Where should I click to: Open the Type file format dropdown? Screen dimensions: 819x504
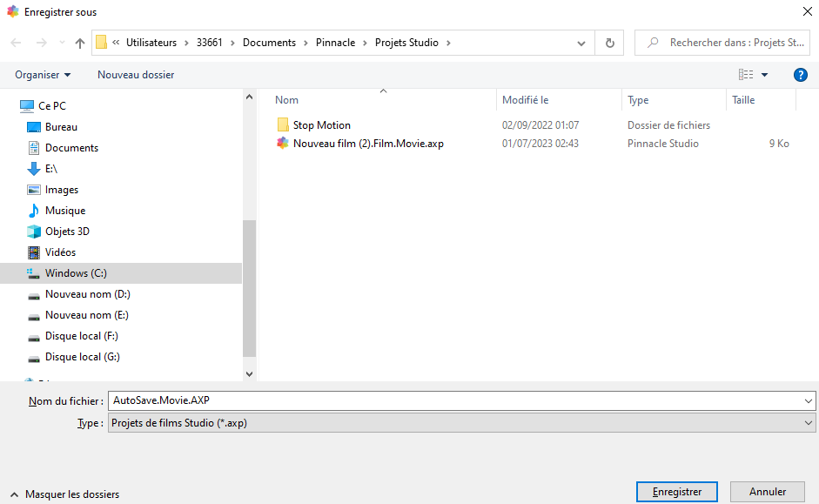tap(462, 423)
